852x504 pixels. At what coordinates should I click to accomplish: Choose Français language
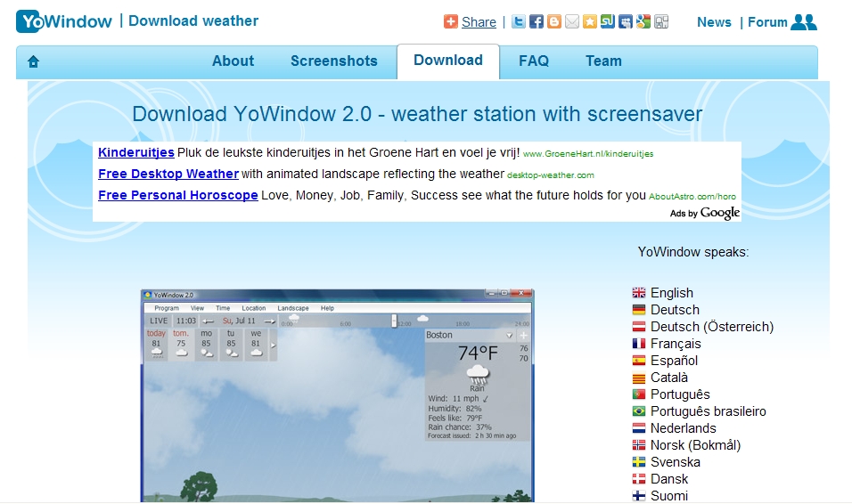(x=676, y=343)
